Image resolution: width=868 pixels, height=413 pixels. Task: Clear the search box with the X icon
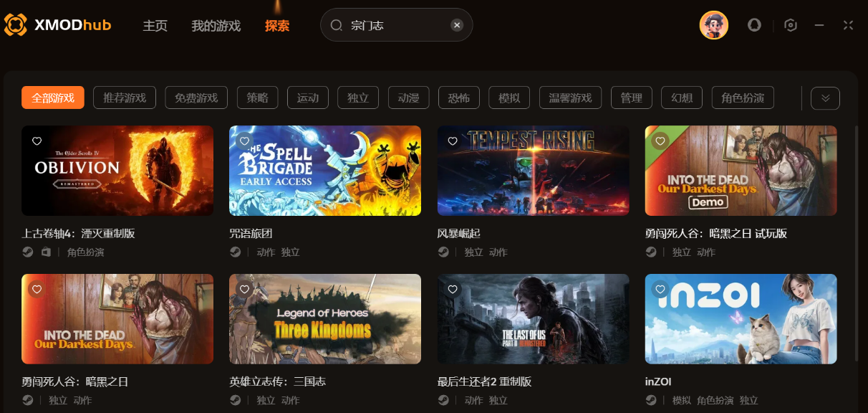pos(457,25)
